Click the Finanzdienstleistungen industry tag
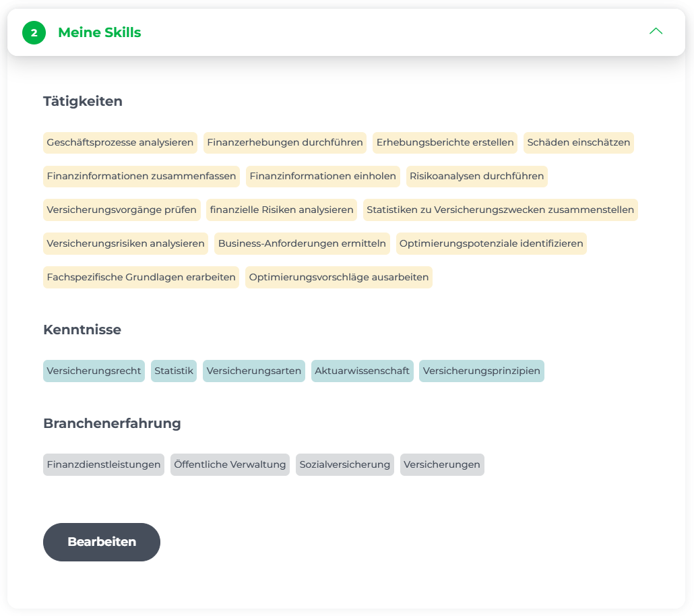 [104, 465]
